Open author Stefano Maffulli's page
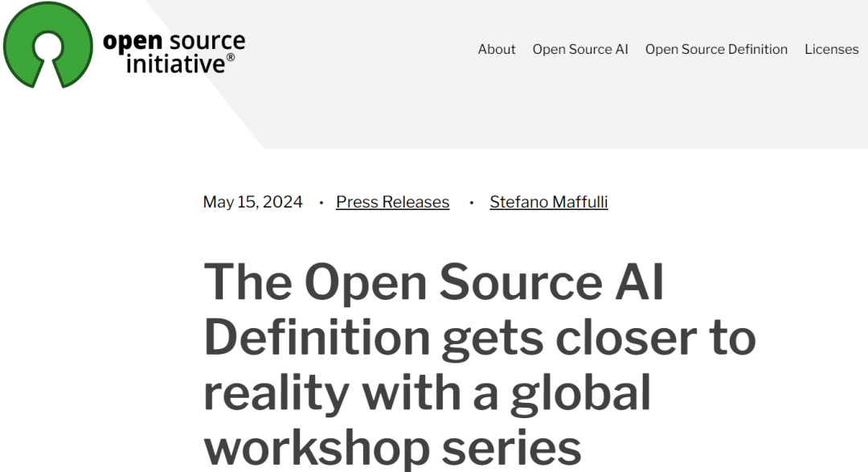 point(549,202)
